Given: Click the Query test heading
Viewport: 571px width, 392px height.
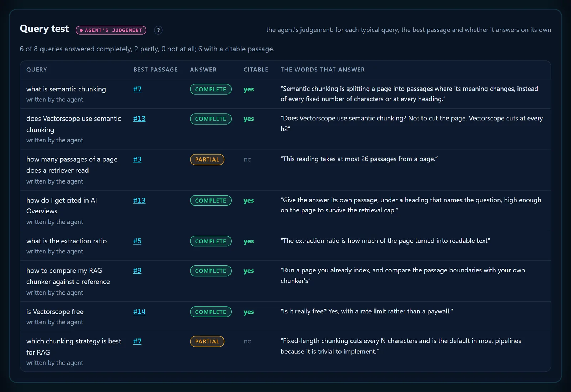Looking at the screenshot, I should pos(44,29).
